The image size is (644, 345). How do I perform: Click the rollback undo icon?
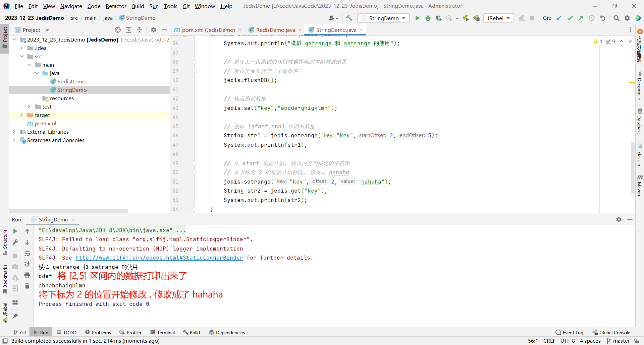603,18
